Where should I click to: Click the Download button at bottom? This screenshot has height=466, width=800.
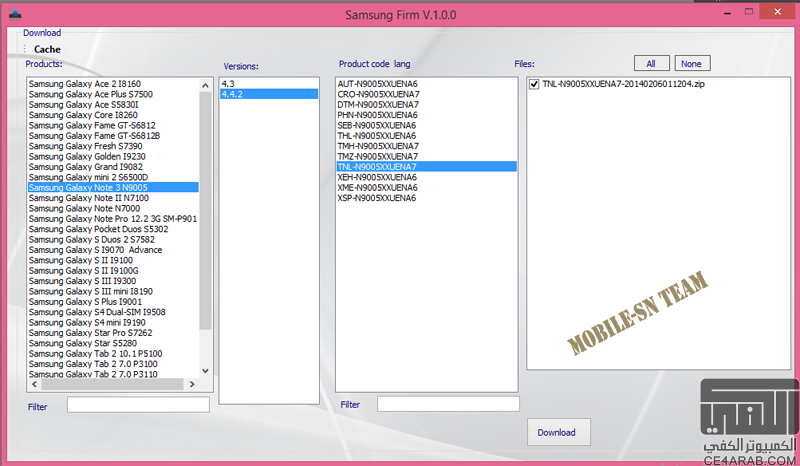[x=559, y=432]
